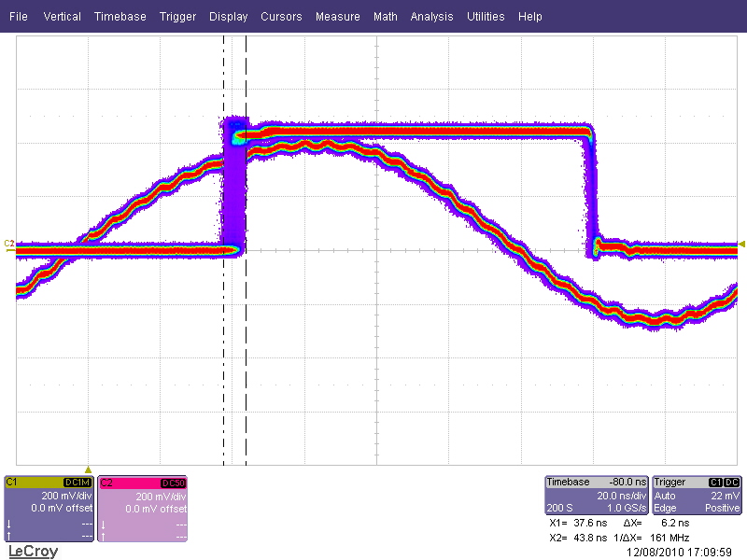Click the trigger delay marker below the grid
This screenshot has width=747, height=560.
click(88, 469)
